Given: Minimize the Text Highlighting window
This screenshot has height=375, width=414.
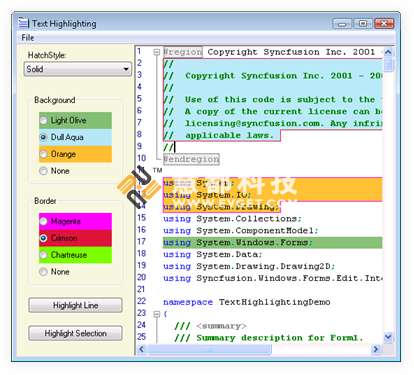Looking at the screenshot, I should click(342, 24).
